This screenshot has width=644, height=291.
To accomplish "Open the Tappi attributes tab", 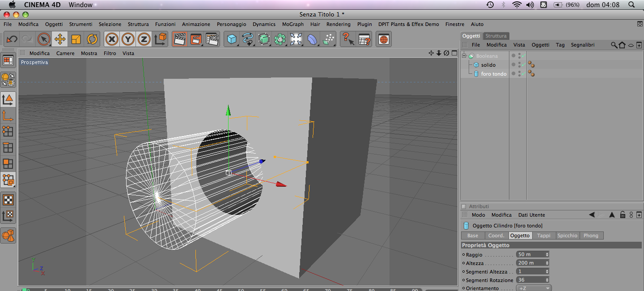I will (x=544, y=235).
